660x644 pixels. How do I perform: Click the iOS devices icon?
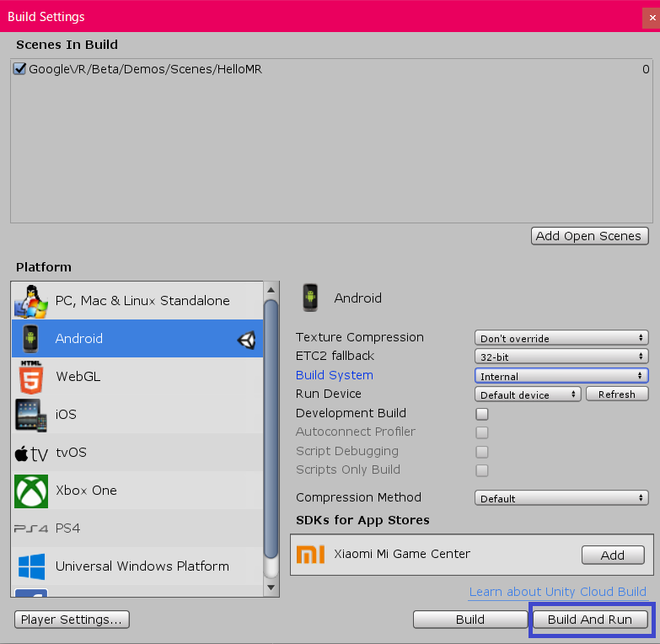click(30, 415)
